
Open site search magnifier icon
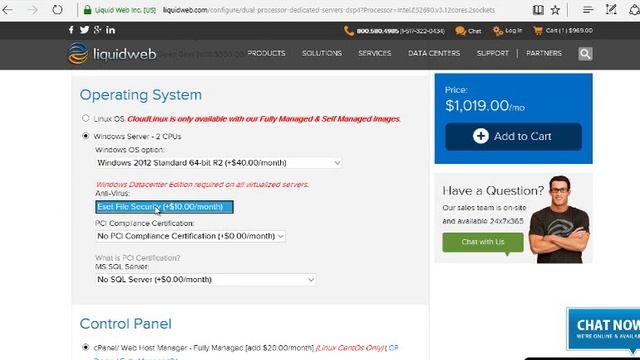(585, 53)
